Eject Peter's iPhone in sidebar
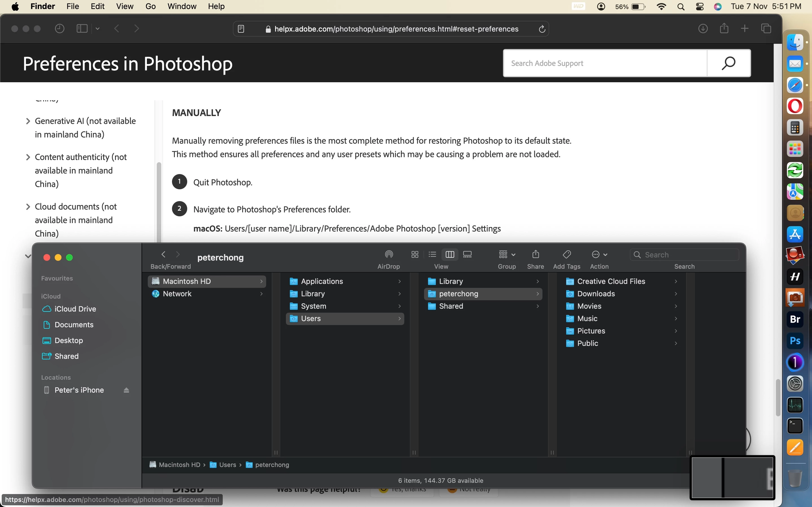Viewport: 812px width, 507px height. point(126,390)
